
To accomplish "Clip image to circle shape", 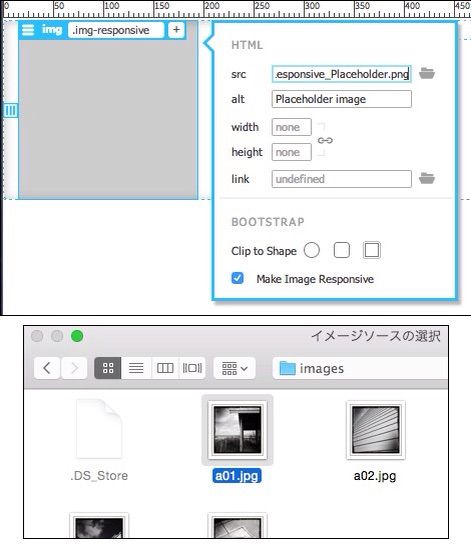I will click(x=311, y=250).
